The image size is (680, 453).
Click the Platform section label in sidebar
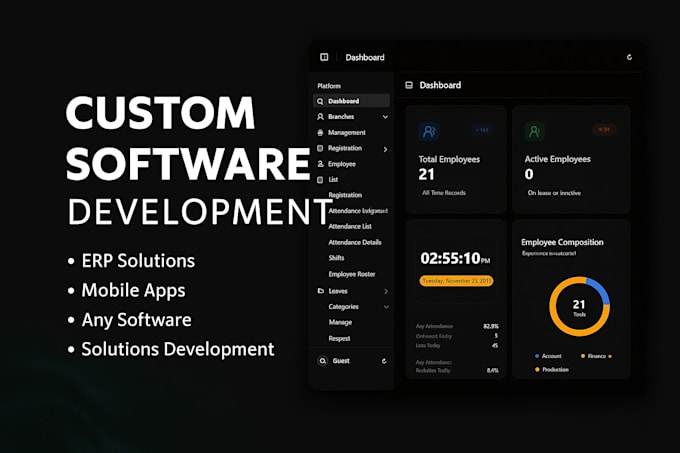329,86
